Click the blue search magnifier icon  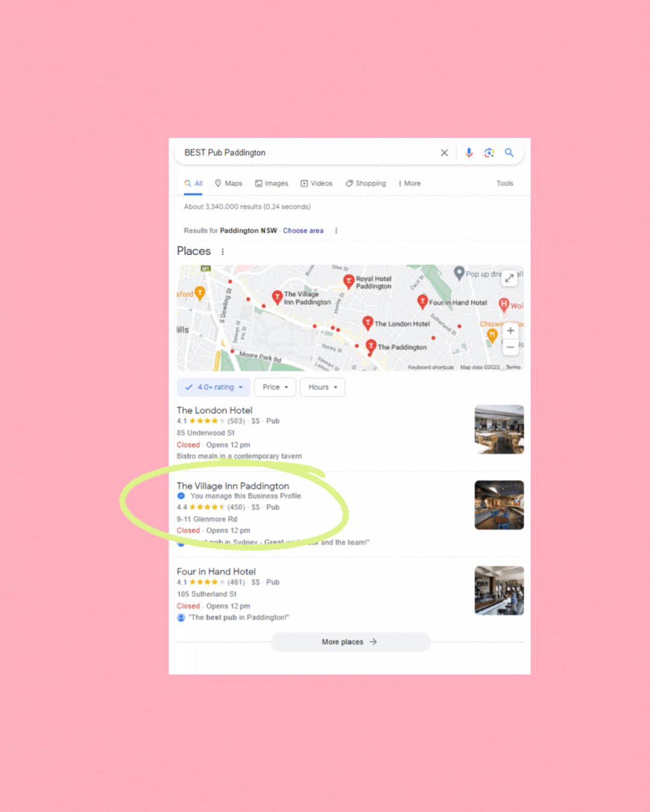(x=509, y=153)
